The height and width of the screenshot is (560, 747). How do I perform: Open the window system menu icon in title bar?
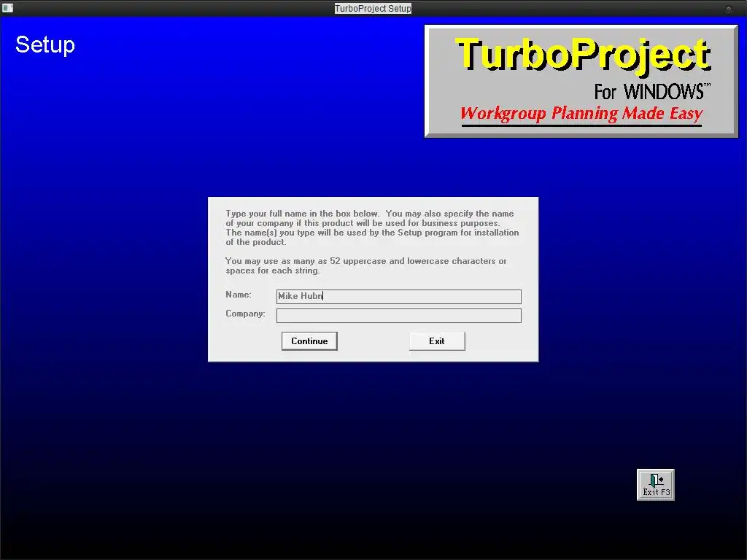tap(7, 7)
